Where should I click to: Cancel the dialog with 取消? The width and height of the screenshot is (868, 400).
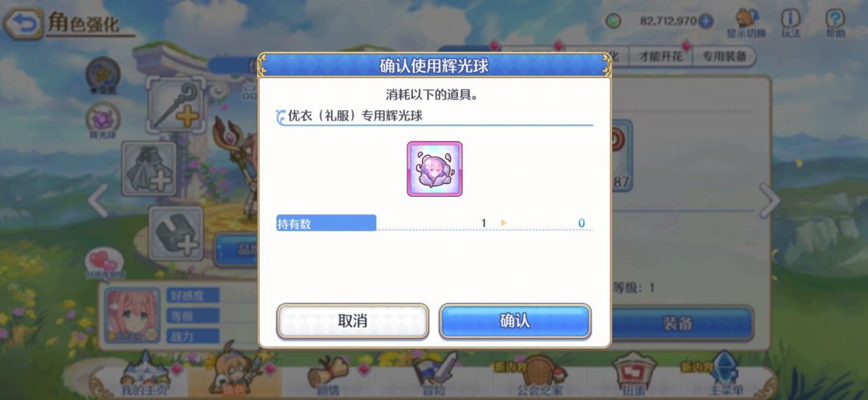click(353, 321)
